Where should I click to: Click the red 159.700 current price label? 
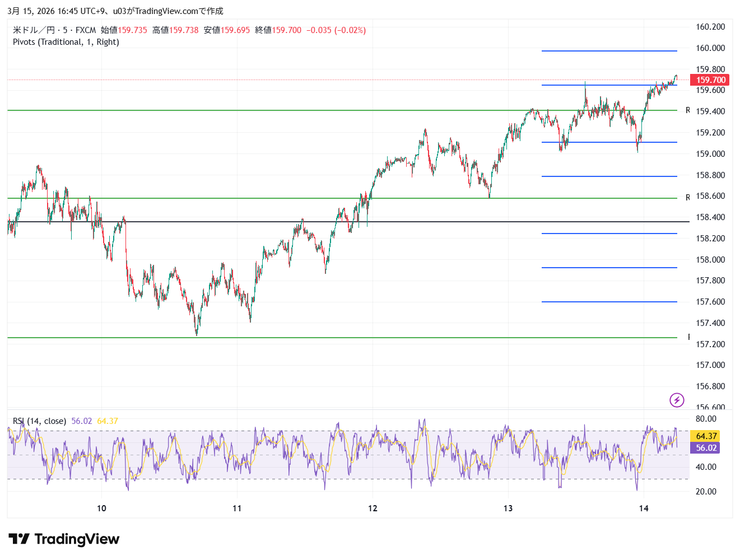[x=710, y=80]
